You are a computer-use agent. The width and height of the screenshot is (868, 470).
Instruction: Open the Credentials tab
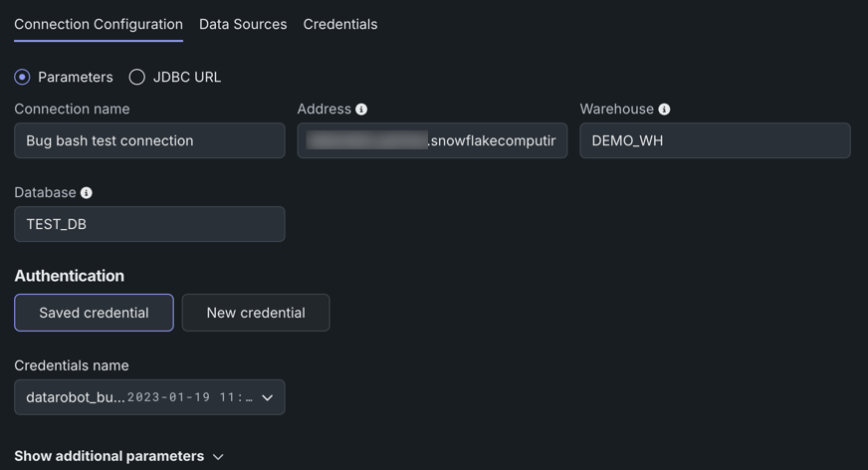point(340,24)
